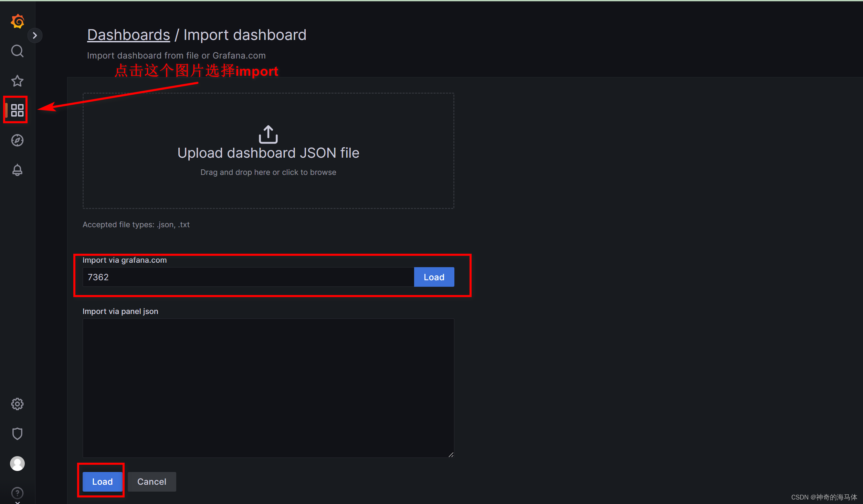Open the Explore compass icon
This screenshot has width=863, height=504.
tap(17, 140)
